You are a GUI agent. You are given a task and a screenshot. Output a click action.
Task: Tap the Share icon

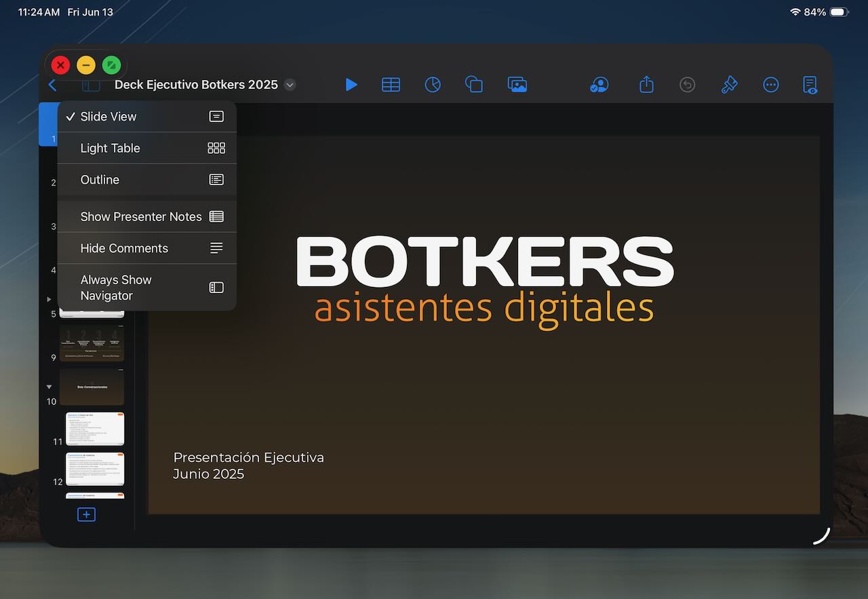(646, 84)
